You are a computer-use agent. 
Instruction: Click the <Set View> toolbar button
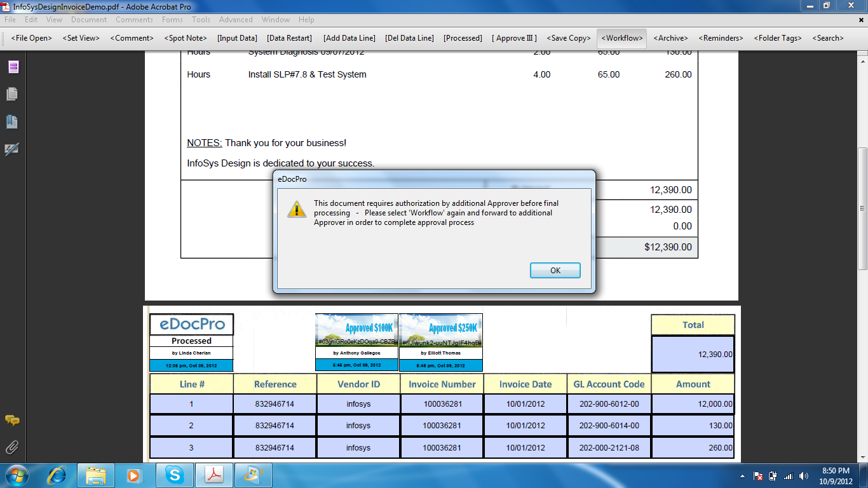81,38
